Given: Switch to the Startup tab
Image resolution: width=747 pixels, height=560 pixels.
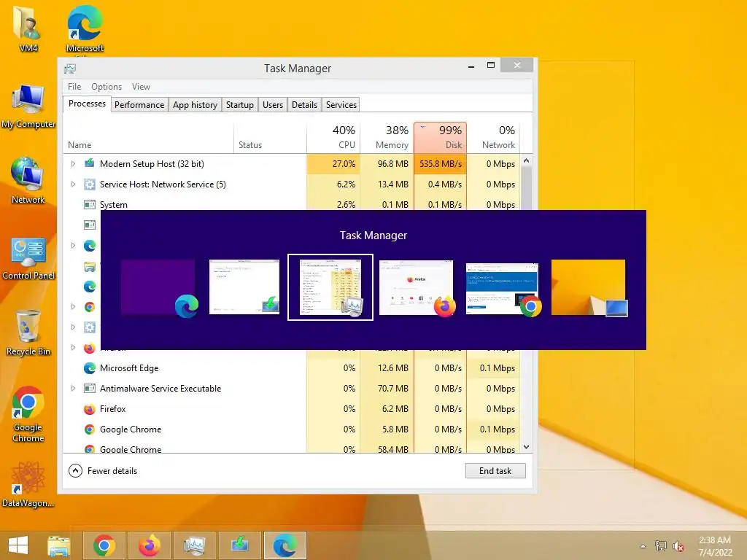Looking at the screenshot, I should tap(239, 105).
